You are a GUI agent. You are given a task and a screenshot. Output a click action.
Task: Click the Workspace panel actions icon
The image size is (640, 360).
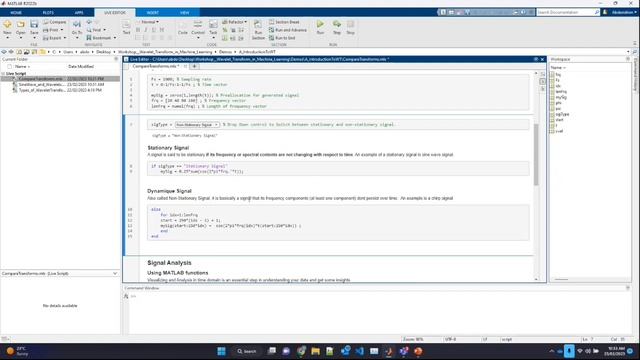pyautogui.click(x=628, y=59)
